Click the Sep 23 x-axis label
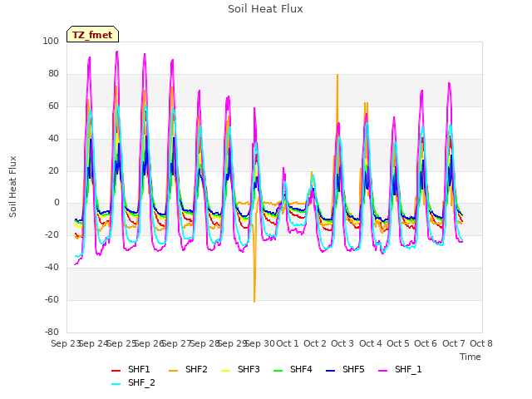Screen dimensions: 532x399 (x=65, y=343)
